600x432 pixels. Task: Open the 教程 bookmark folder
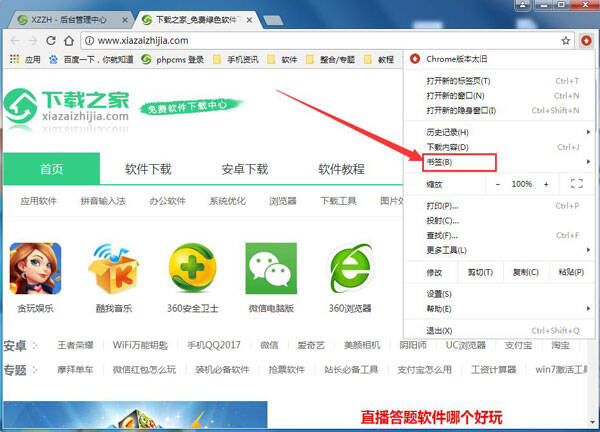coord(379,59)
